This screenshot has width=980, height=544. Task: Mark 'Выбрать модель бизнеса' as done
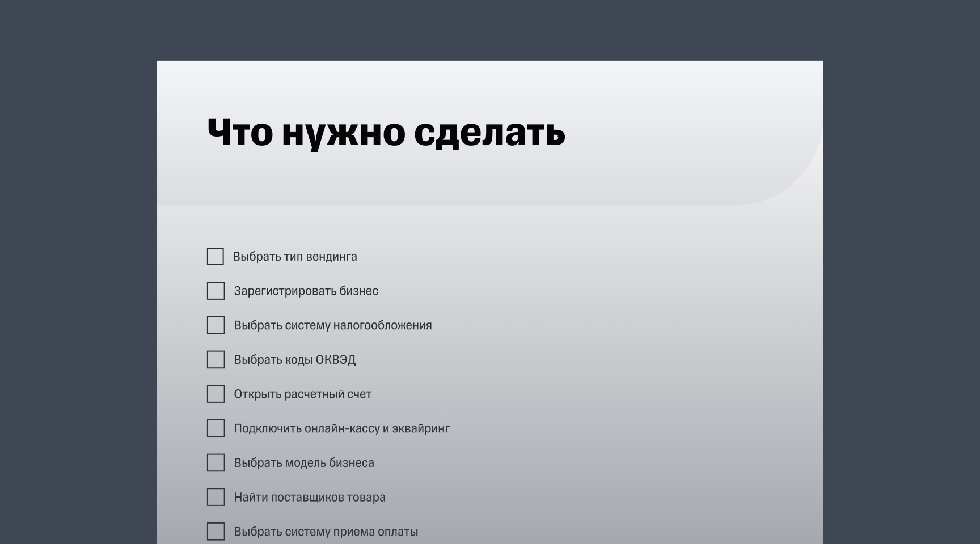pos(216,462)
